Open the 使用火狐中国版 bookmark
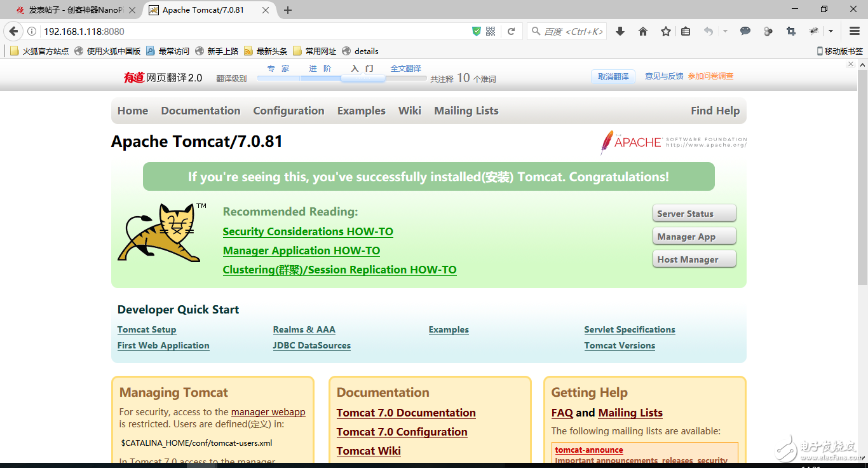This screenshot has width=868, height=468. (107, 51)
